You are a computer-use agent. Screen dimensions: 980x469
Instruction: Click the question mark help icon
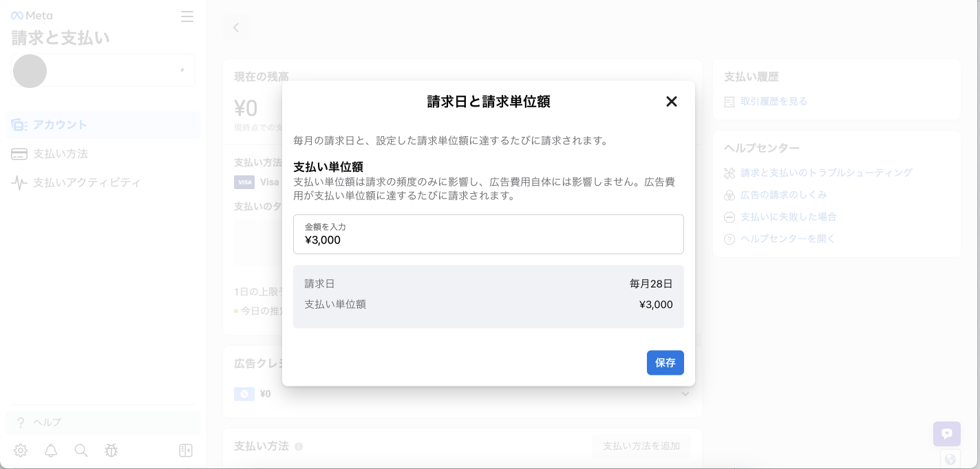21,422
